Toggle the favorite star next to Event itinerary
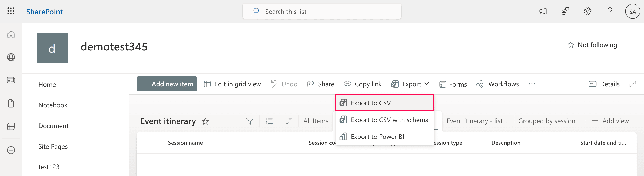This screenshot has height=176, width=644. click(x=205, y=121)
